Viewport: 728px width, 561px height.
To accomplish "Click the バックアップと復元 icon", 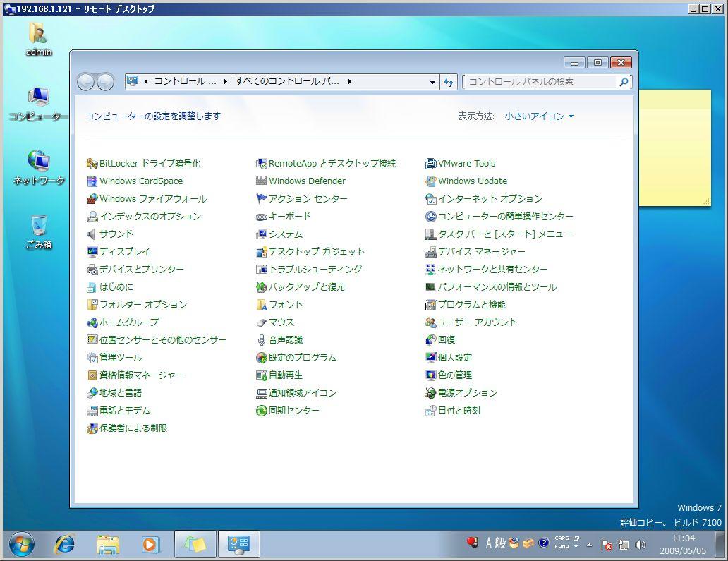I will pyautogui.click(x=262, y=287).
